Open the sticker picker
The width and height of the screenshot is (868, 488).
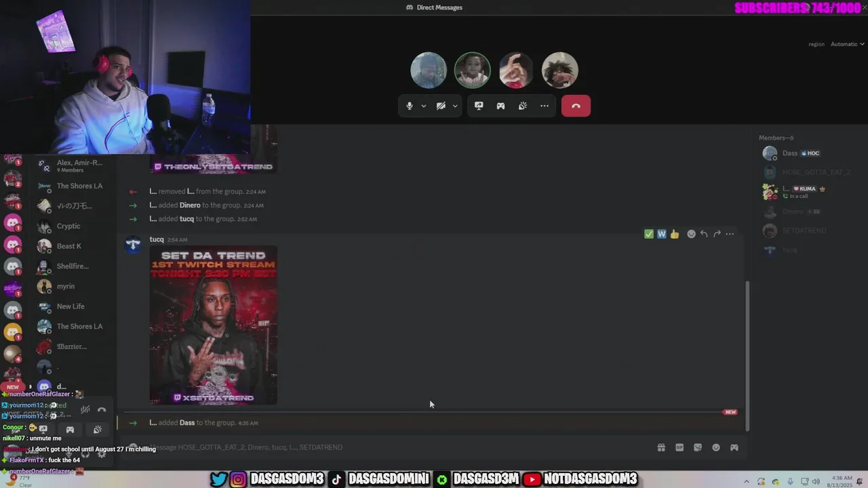tap(698, 447)
